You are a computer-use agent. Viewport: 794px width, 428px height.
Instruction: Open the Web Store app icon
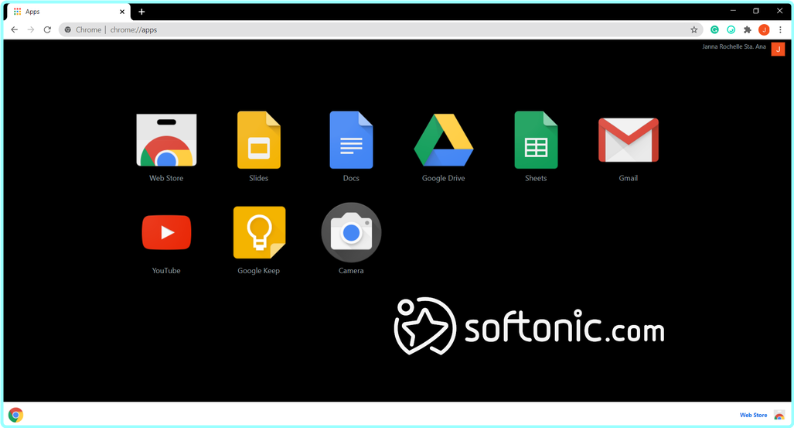coord(166,140)
